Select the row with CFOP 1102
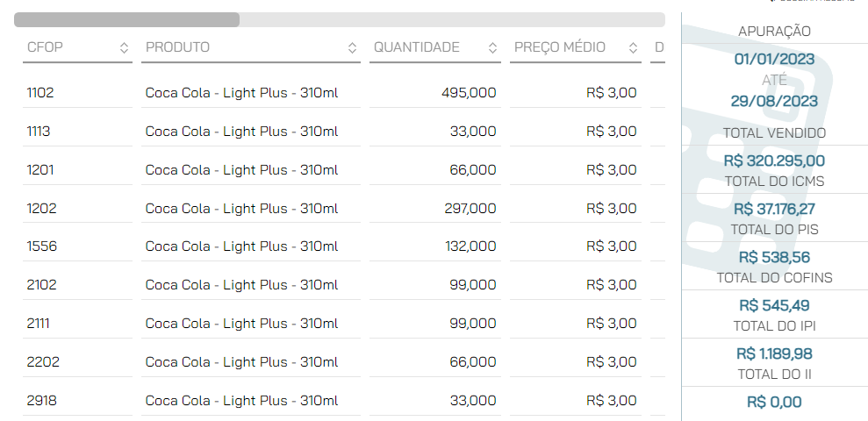This screenshot has width=868, height=421. tap(343, 92)
